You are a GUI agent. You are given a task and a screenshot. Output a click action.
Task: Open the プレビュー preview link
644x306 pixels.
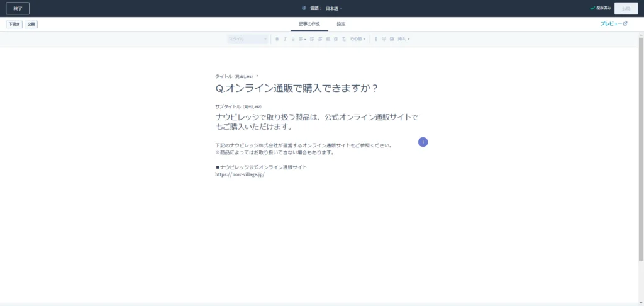614,24
